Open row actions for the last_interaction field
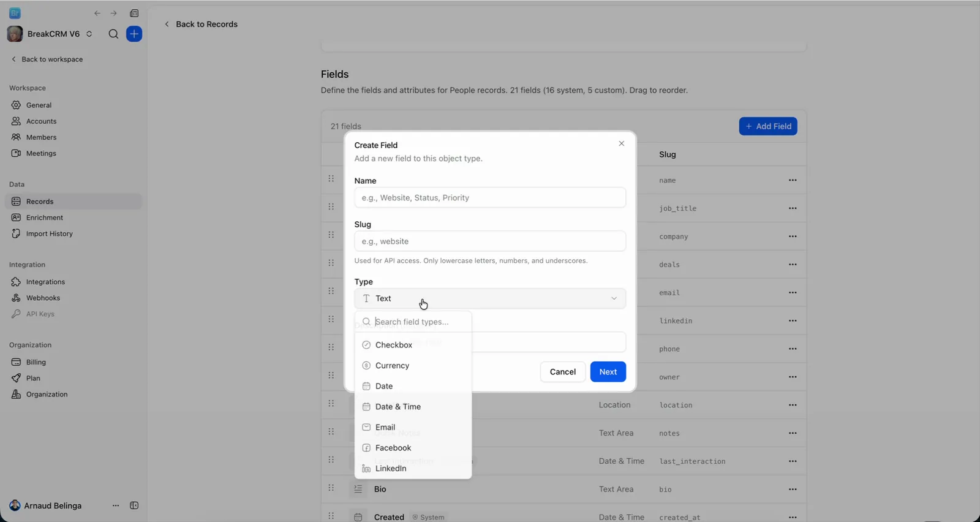980x522 pixels. tap(793, 461)
